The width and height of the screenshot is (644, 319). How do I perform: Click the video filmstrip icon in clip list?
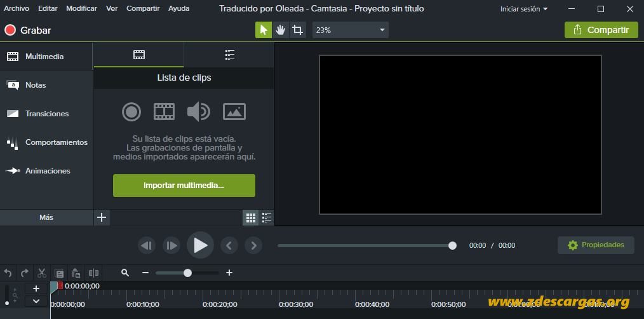pos(164,112)
